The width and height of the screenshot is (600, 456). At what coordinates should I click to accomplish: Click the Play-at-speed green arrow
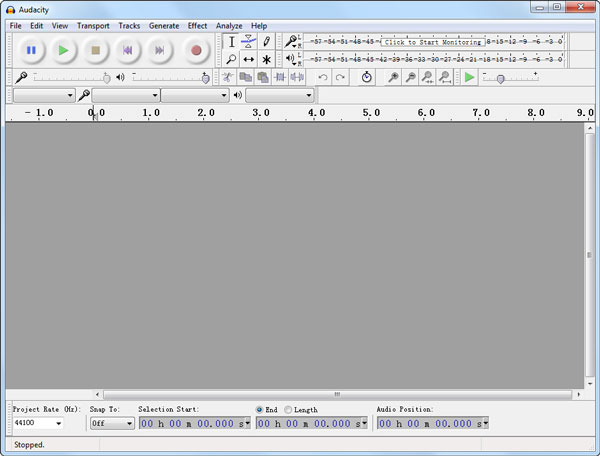coord(469,77)
